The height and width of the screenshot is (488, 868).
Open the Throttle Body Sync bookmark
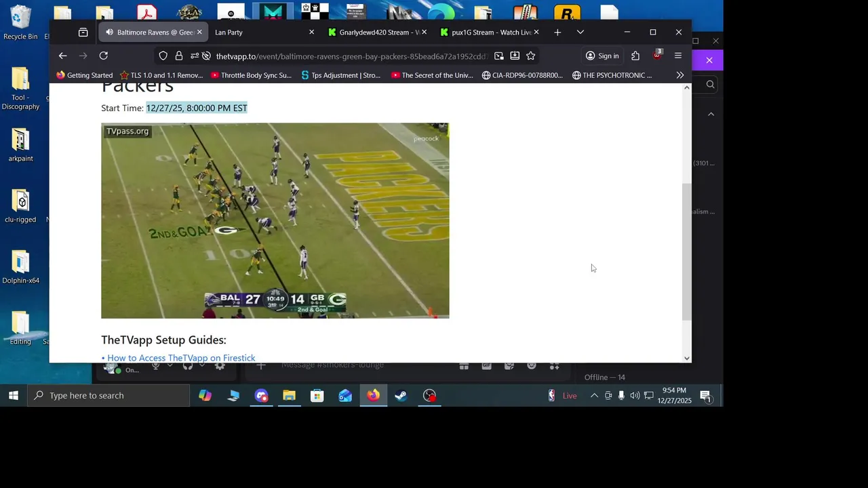point(251,75)
